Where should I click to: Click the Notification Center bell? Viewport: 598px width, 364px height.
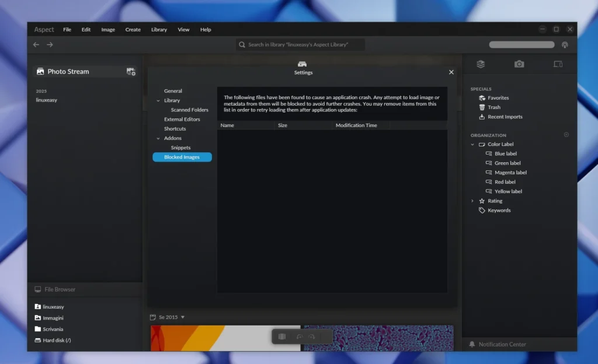pos(472,345)
